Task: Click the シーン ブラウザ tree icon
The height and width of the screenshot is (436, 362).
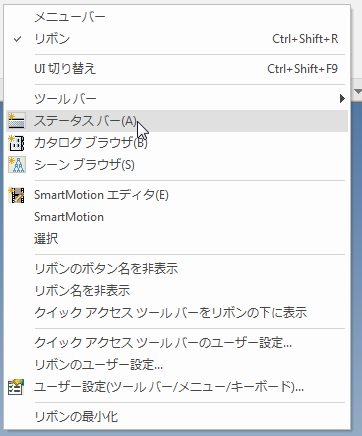Action: point(16,165)
